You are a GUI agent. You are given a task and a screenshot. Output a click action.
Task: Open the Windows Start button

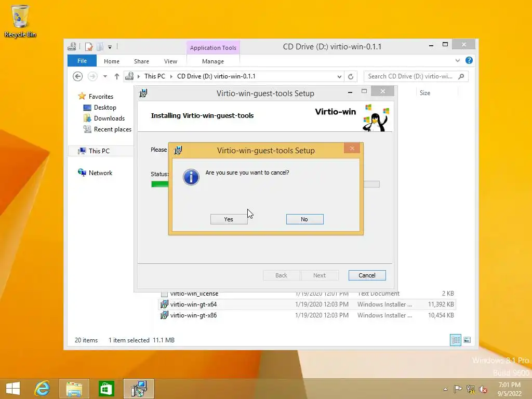tap(13, 389)
